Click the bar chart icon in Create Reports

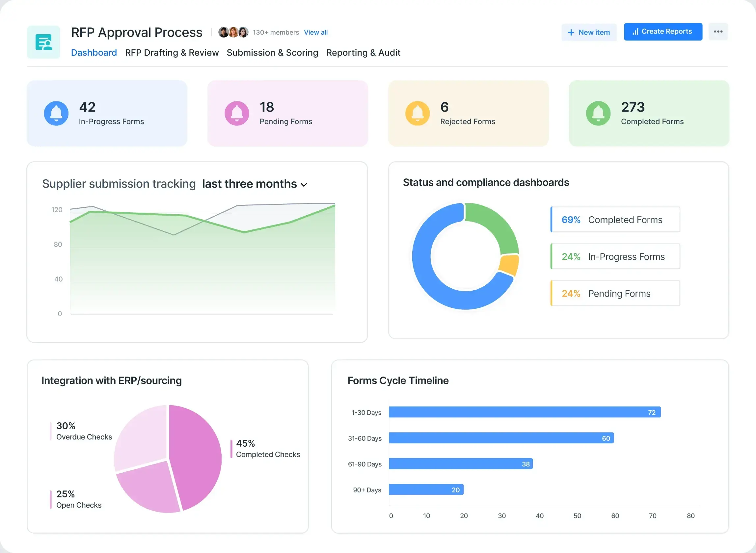click(635, 32)
